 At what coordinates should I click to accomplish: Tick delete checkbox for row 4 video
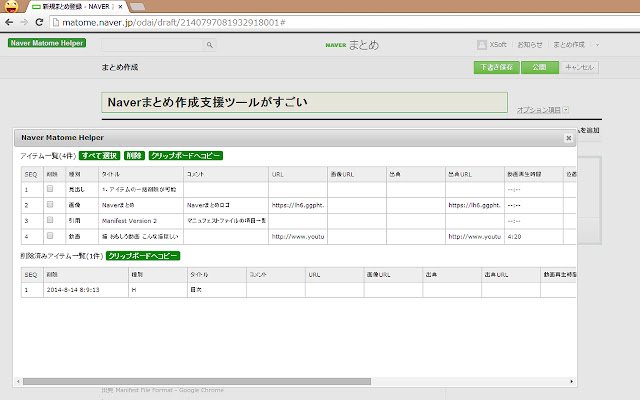50,236
